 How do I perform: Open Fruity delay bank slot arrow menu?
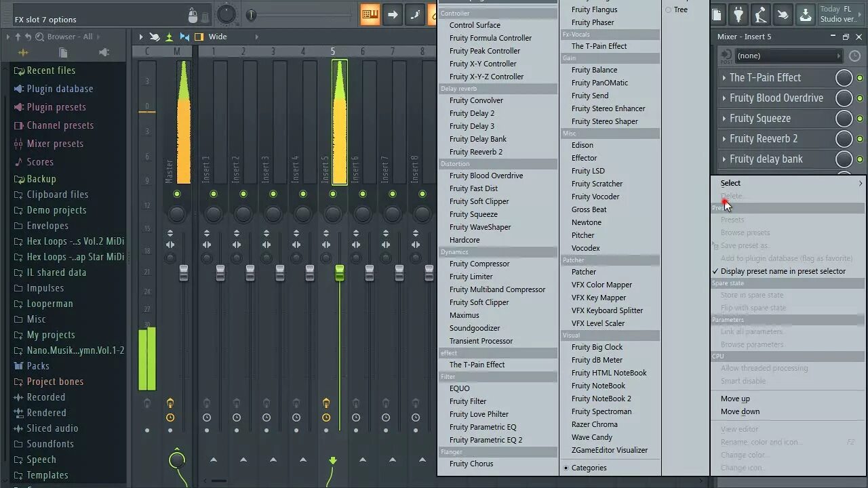[724, 159]
